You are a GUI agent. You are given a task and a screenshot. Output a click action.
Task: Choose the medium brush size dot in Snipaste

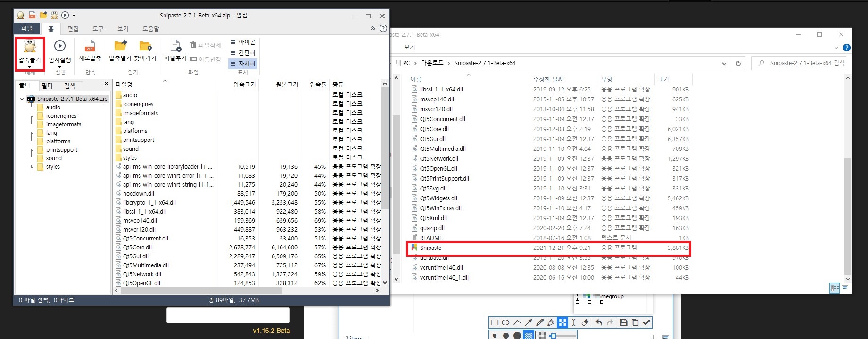tap(505, 336)
